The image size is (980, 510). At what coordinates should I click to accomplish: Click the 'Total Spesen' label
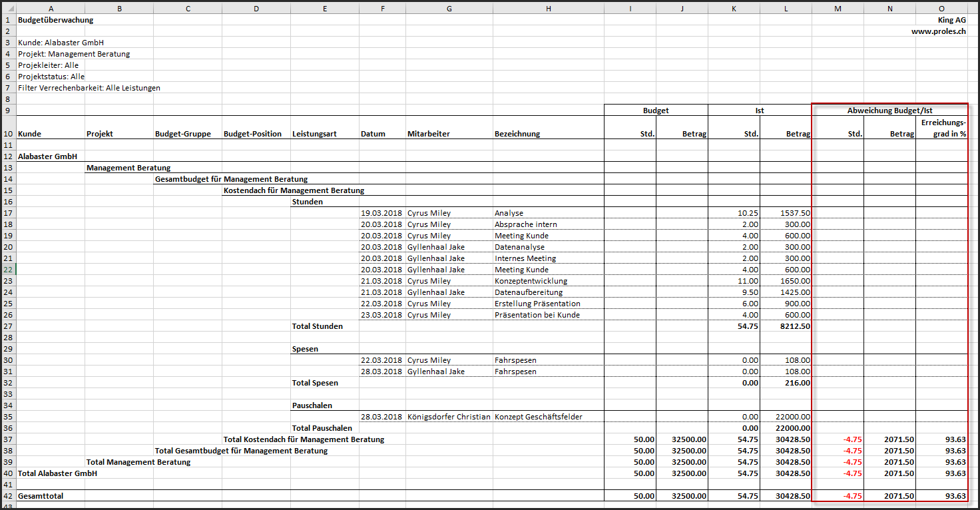tap(315, 383)
